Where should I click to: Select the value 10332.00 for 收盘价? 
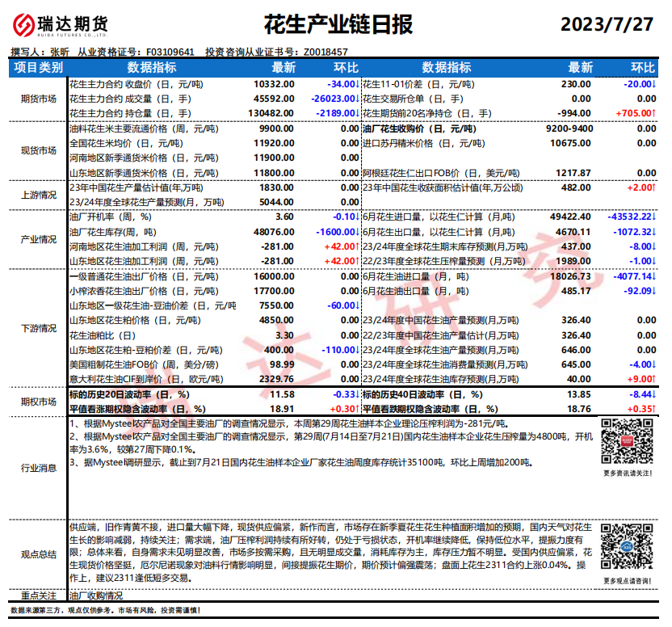pos(274,84)
